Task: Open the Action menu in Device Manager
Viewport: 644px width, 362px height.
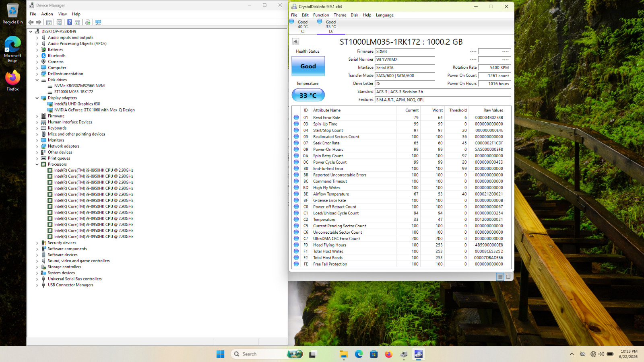Action: tap(47, 14)
